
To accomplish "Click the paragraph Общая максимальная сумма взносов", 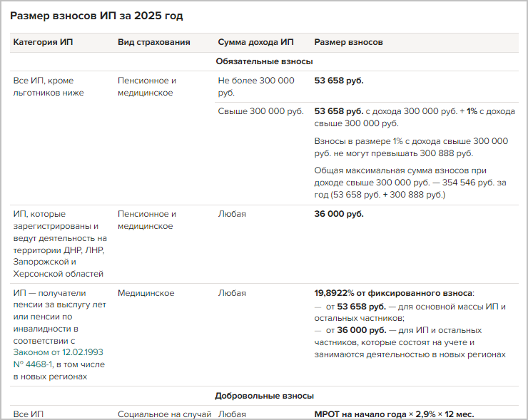I will [410, 182].
